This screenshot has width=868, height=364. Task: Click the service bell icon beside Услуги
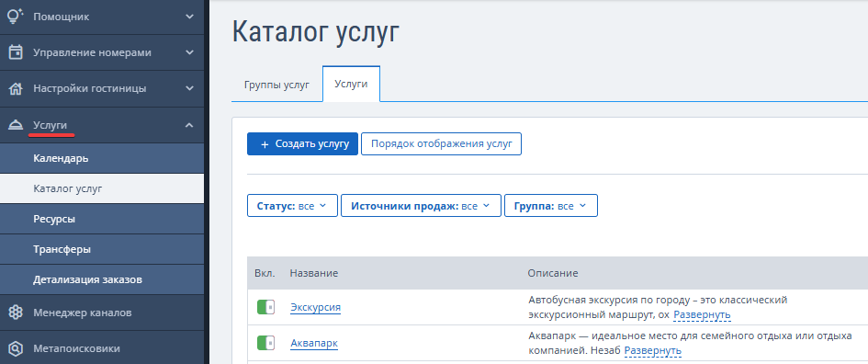point(16,125)
